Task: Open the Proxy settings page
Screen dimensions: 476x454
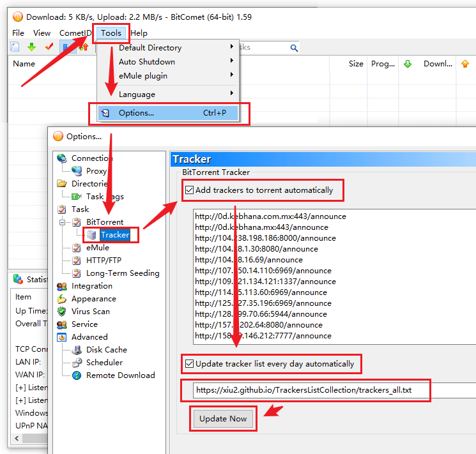Action: tap(96, 171)
